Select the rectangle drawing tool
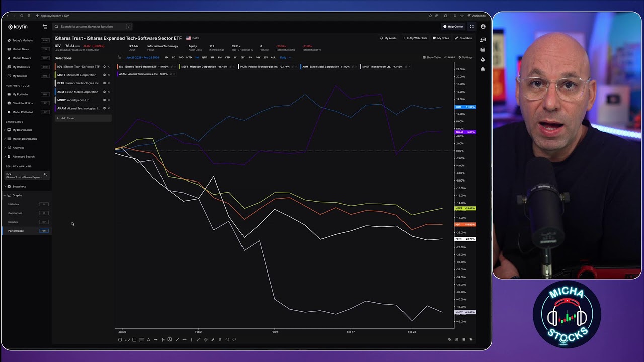644x362 pixels. tap(134, 339)
